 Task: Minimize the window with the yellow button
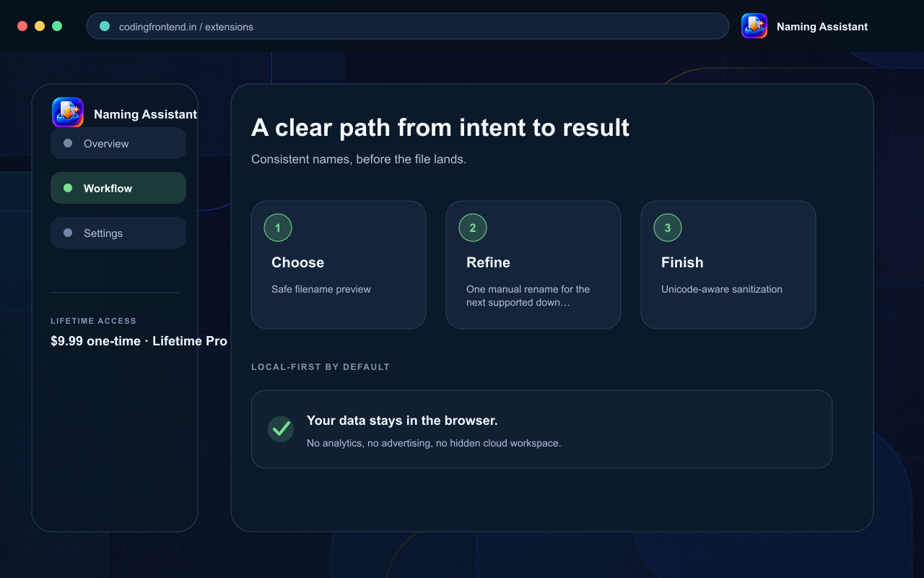pos(40,26)
